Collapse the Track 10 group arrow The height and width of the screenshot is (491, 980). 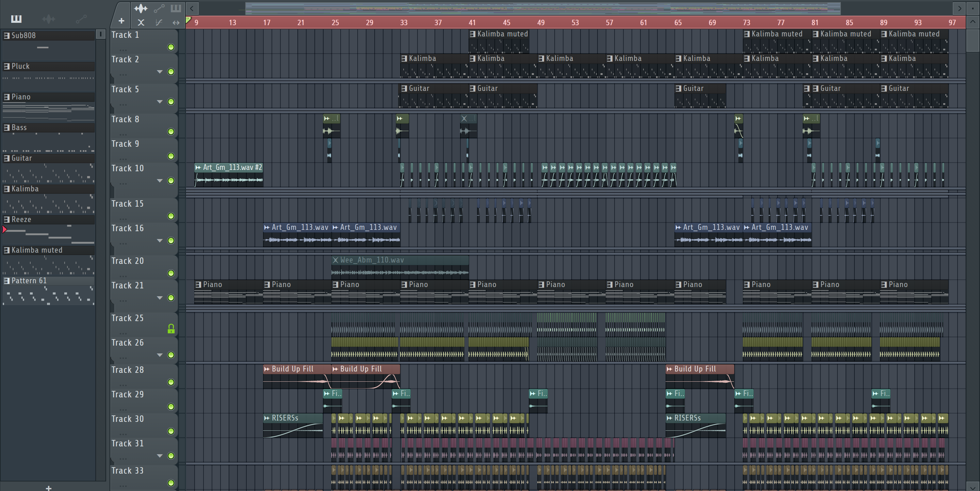click(160, 180)
